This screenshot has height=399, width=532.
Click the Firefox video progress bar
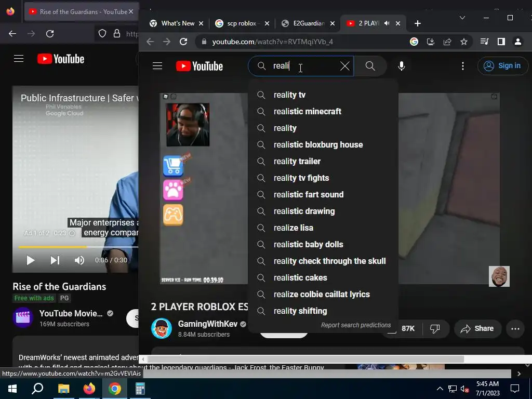point(78,247)
